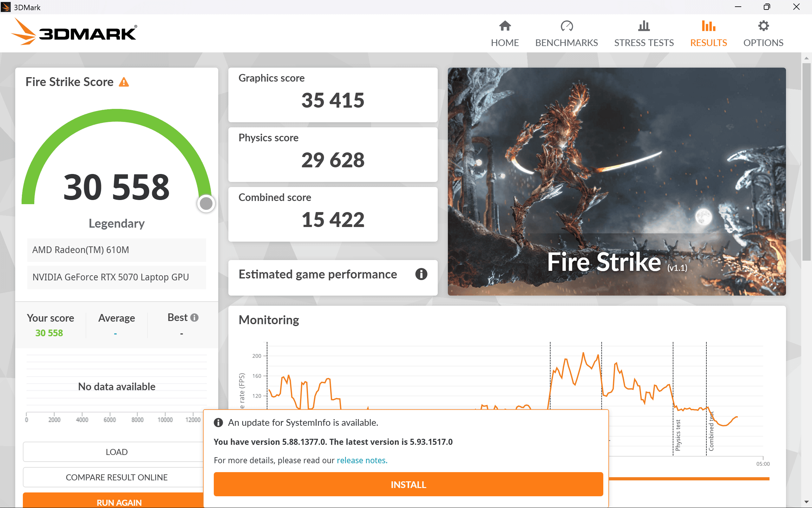The width and height of the screenshot is (812, 508).
Task: Click NVIDIA GeForce RTX 5070 Laptop GPU entry
Action: (116, 277)
